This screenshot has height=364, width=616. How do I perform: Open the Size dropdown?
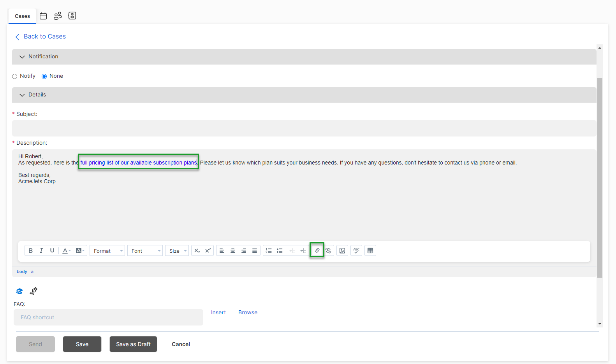point(177,251)
